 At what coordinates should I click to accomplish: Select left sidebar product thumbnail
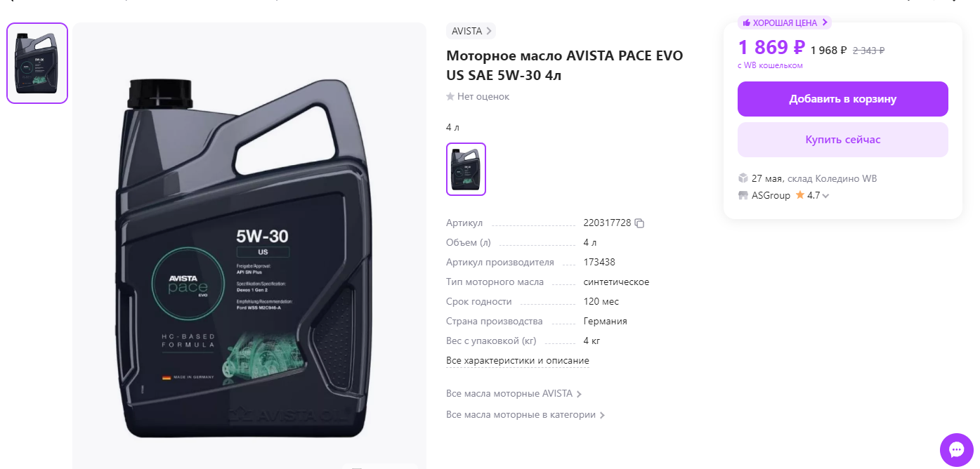click(37, 63)
